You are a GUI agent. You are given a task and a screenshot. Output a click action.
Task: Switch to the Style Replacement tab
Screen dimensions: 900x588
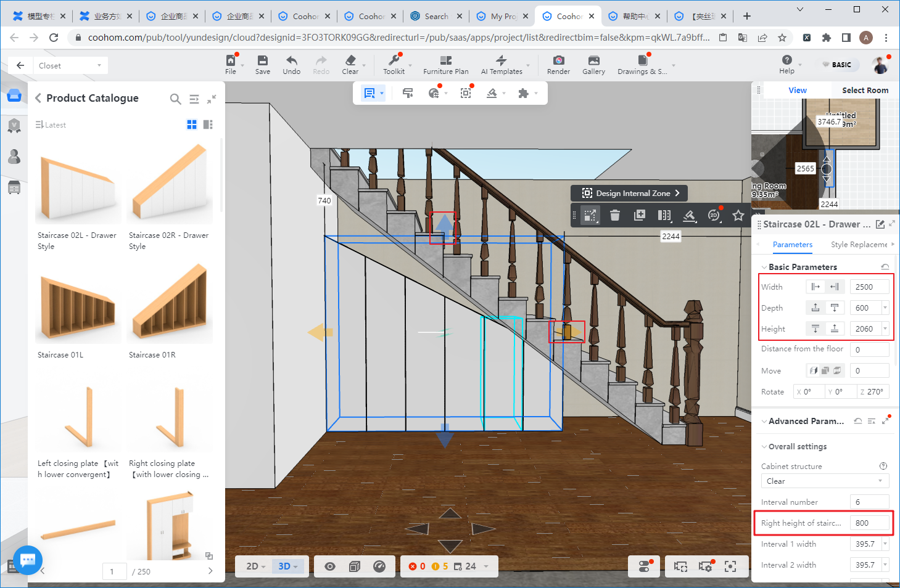point(859,245)
